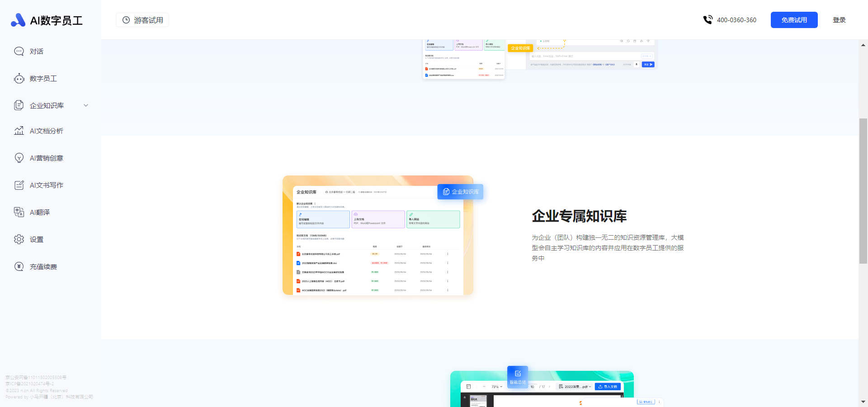Select the 数字员工 robot icon
The height and width of the screenshot is (407, 868).
[x=19, y=79]
